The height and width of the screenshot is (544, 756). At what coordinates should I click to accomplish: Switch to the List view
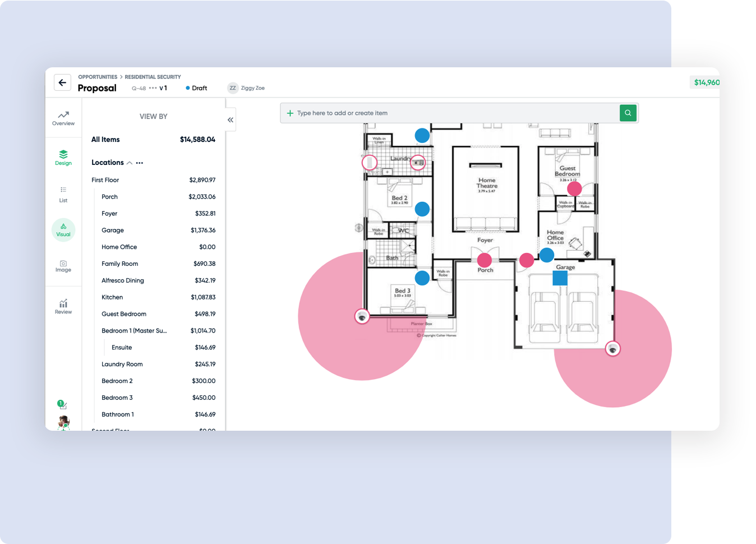pos(63,194)
